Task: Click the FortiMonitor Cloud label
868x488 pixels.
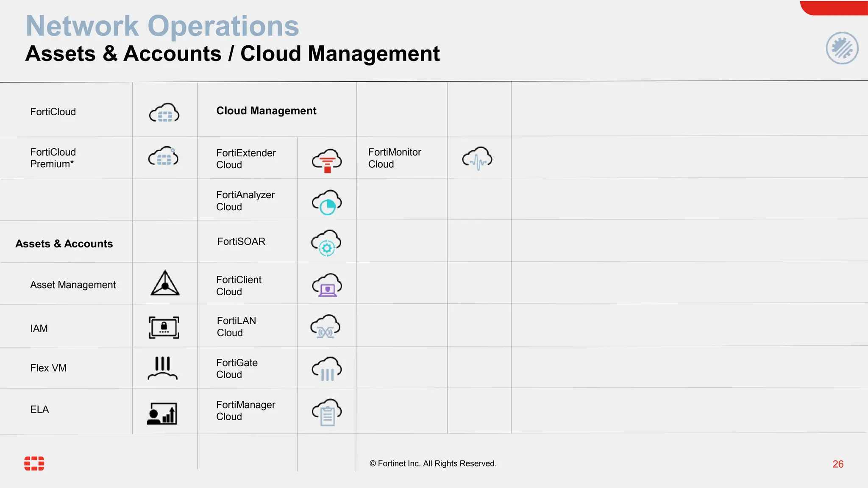Action: pos(394,158)
